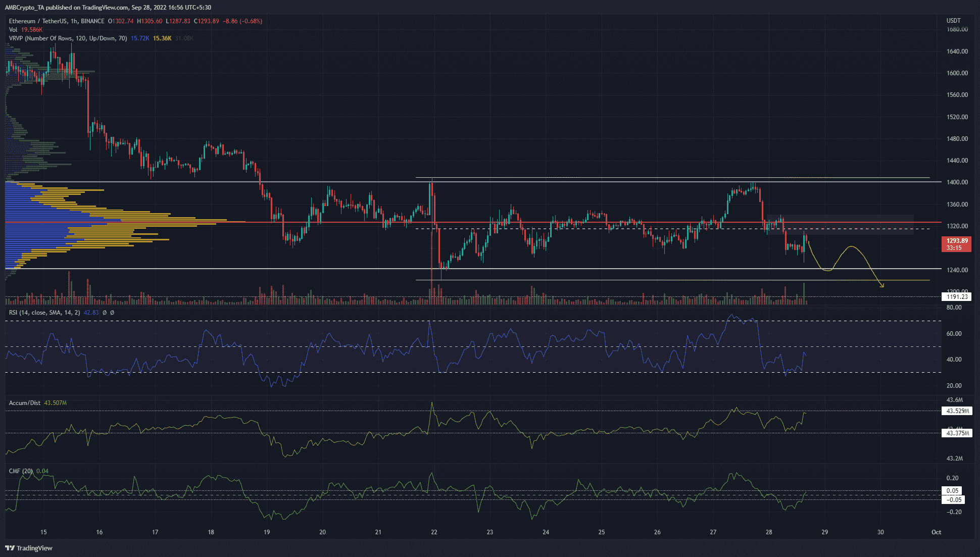Toggle the volume value 19.586K
Image resolution: width=980 pixels, height=557 pixels.
(31, 29)
